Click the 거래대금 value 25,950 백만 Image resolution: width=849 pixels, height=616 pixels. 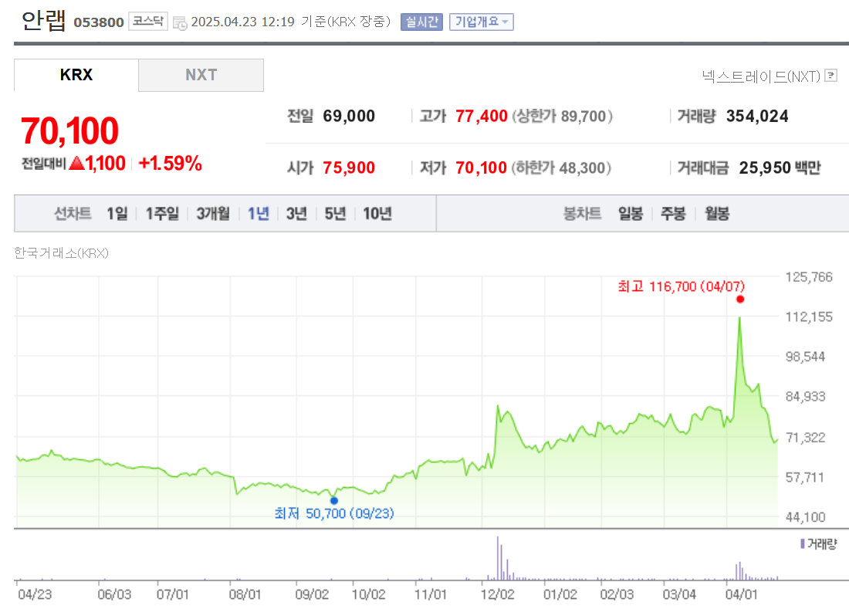(780, 168)
